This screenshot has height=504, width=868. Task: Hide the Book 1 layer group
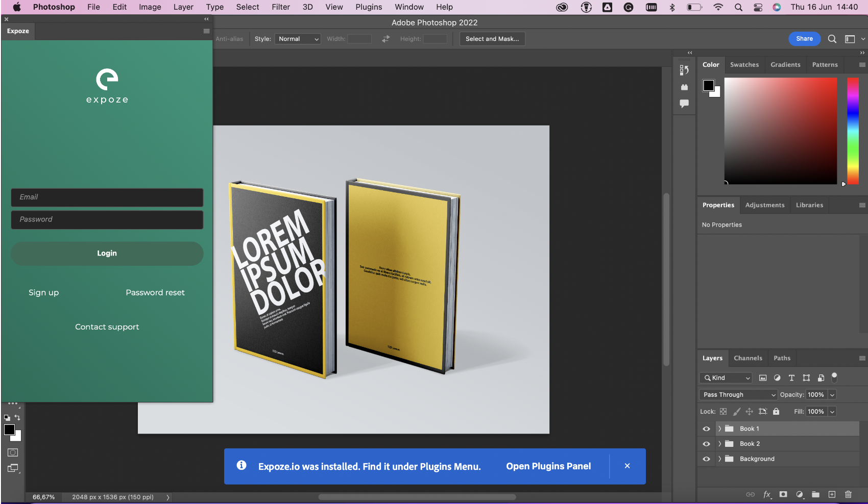point(707,429)
